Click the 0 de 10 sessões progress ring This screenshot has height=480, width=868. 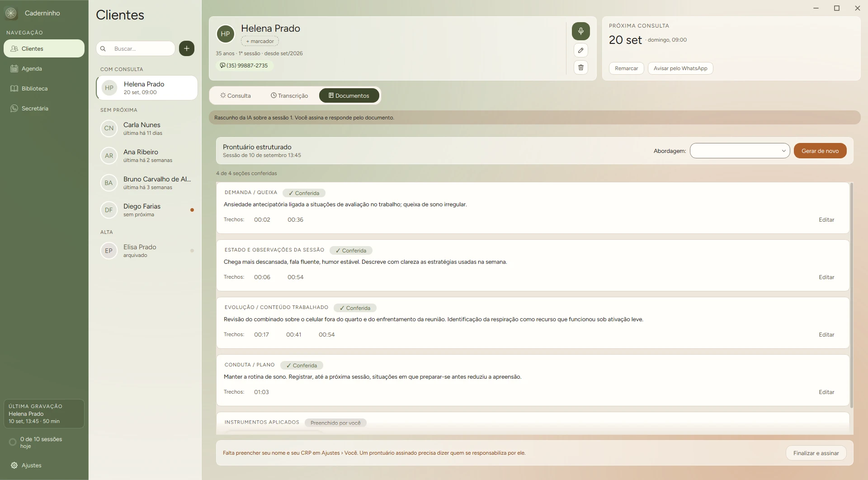click(13, 442)
